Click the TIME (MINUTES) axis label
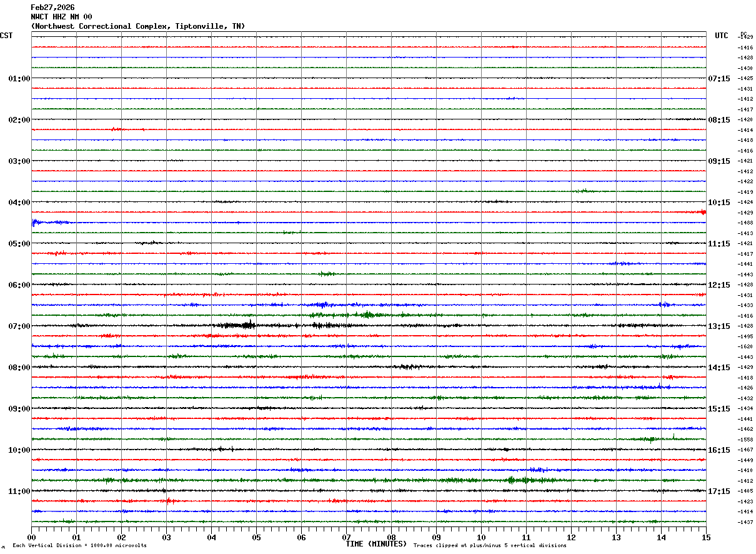The image size is (756, 554). (x=376, y=544)
